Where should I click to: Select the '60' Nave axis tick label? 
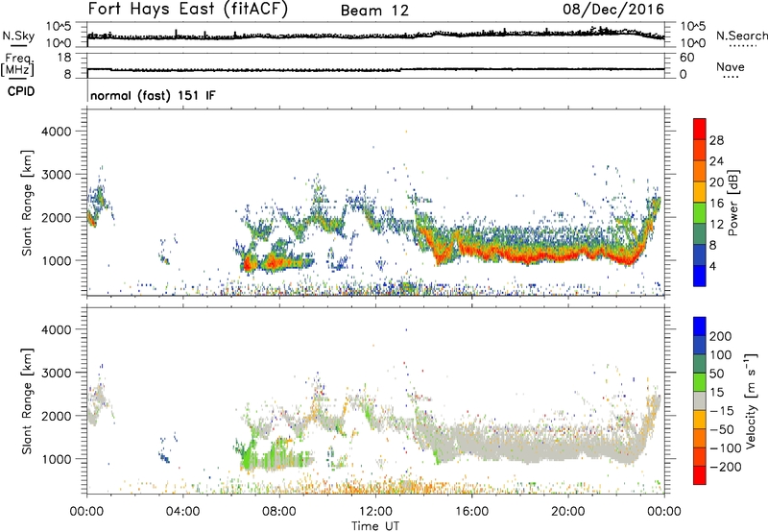(686, 58)
